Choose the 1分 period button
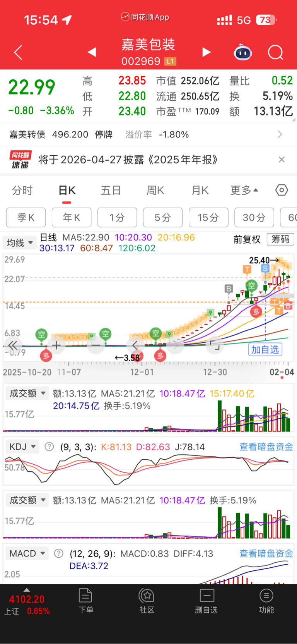The height and width of the screenshot is (644, 297). (x=117, y=218)
